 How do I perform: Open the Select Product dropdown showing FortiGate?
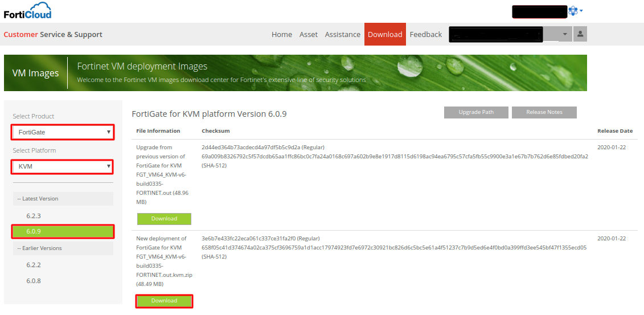click(63, 132)
